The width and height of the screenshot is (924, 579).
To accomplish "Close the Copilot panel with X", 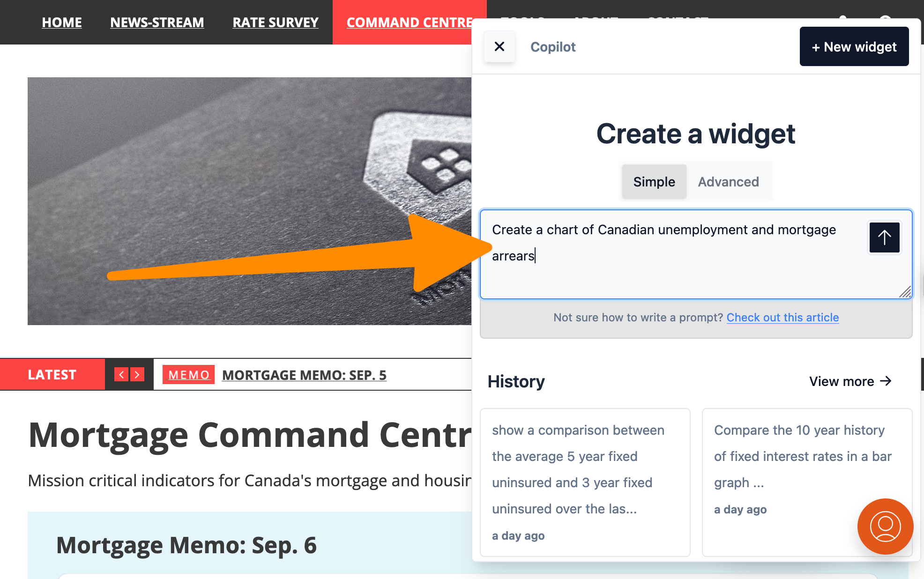I will point(499,46).
